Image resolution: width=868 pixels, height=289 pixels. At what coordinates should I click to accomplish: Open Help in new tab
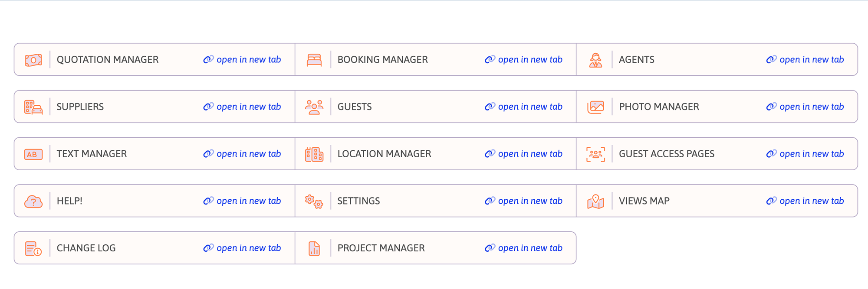(249, 201)
